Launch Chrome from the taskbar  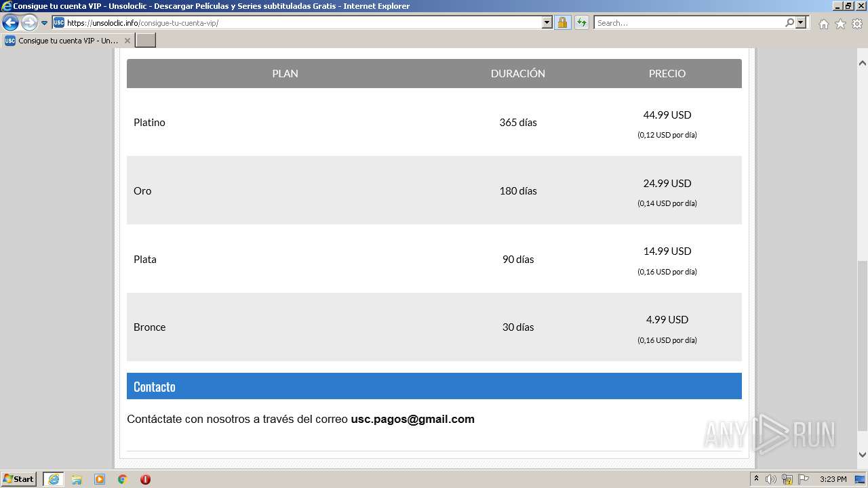(122, 479)
